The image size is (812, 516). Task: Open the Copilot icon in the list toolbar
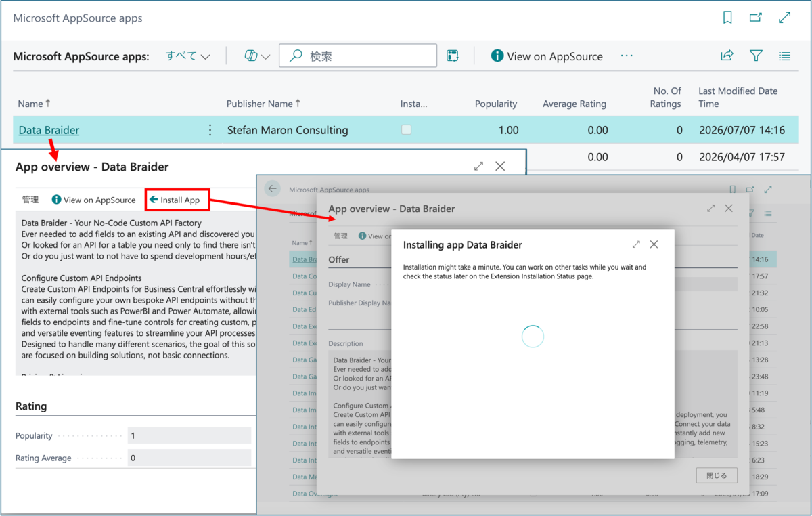point(251,56)
